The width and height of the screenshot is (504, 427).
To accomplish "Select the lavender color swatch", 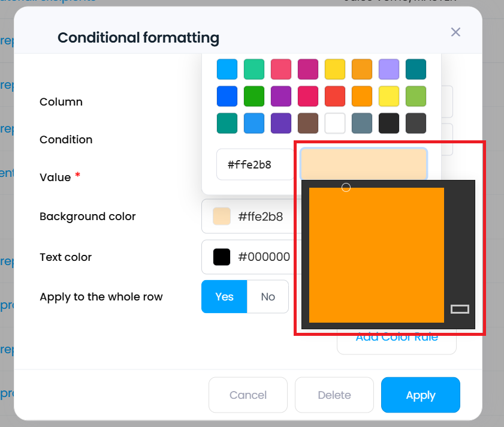I will point(389,69).
